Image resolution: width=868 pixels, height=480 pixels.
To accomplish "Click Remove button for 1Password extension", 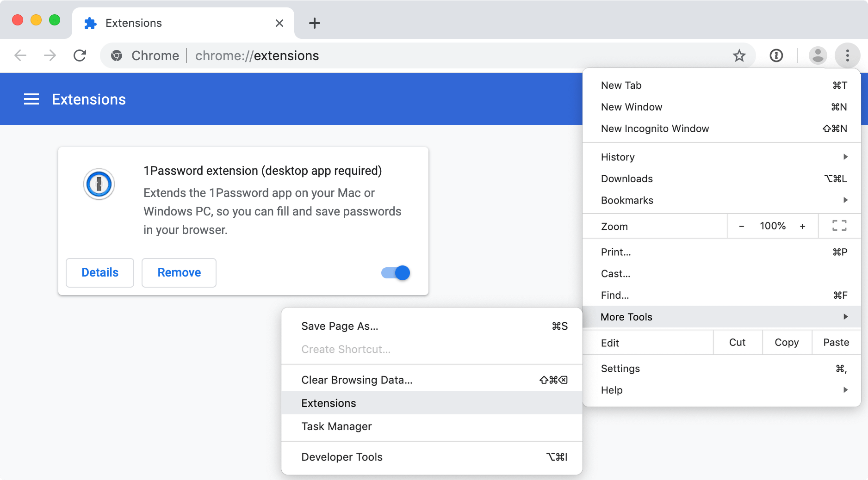I will pyautogui.click(x=179, y=273).
